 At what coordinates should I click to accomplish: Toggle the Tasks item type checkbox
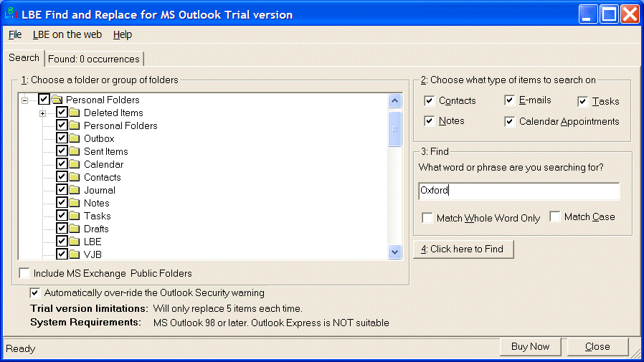(x=583, y=101)
